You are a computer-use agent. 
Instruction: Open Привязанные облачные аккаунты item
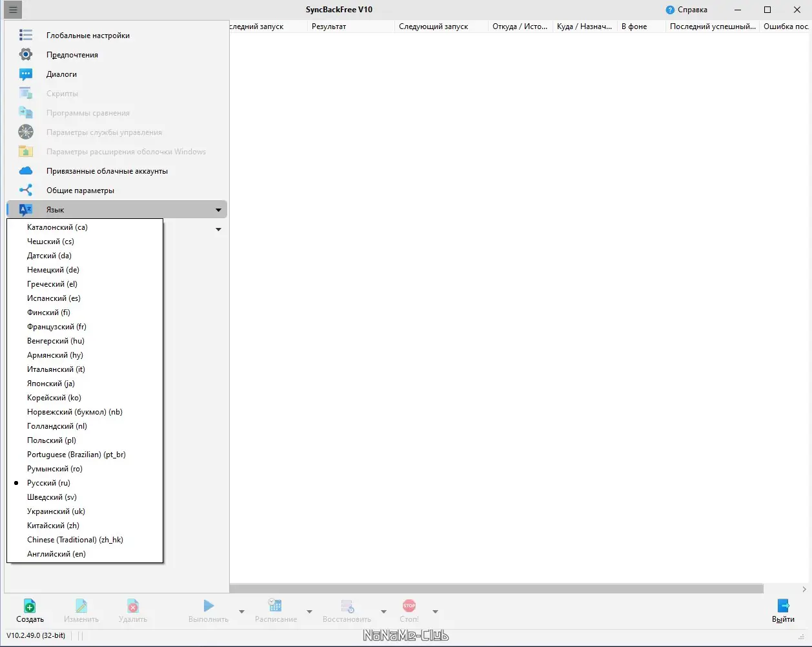[116, 170]
